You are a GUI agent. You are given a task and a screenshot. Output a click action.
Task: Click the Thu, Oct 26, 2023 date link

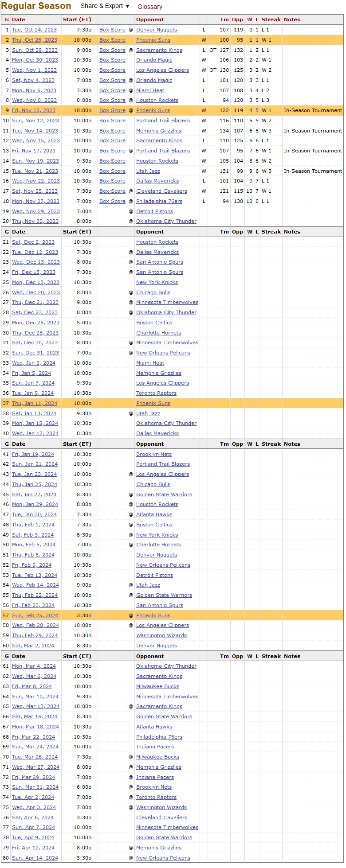(x=34, y=40)
